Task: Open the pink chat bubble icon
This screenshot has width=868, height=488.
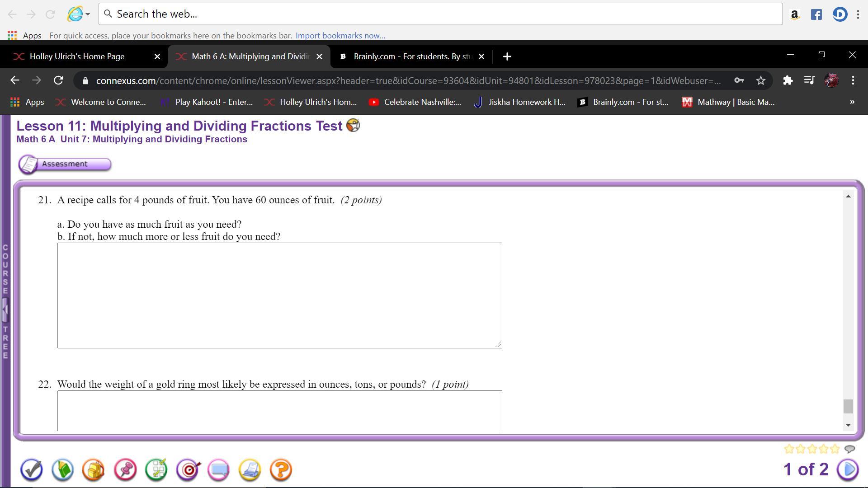Action: 219,470
